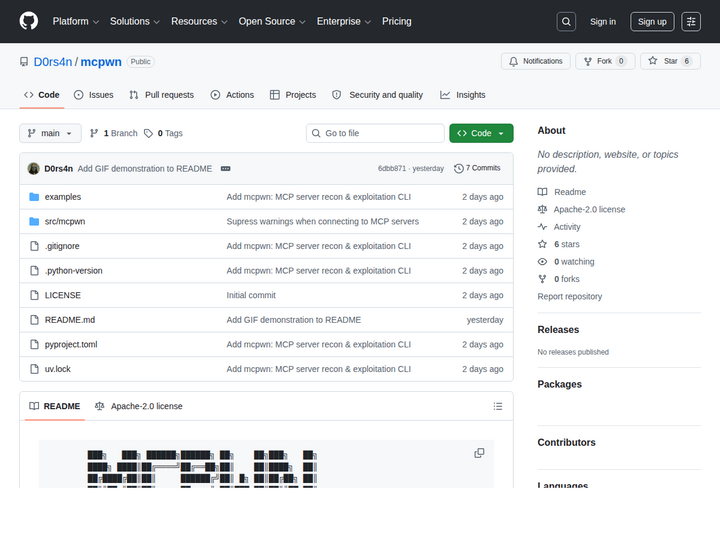Open the main branch selector dropdown
This screenshot has width=720, height=540.
(x=51, y=133)
